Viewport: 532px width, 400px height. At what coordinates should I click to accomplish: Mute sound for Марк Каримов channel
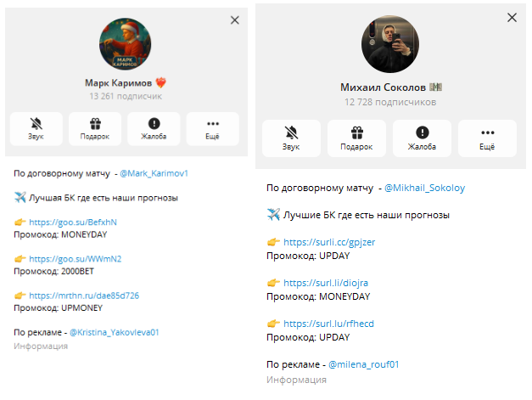click(36, 129)
